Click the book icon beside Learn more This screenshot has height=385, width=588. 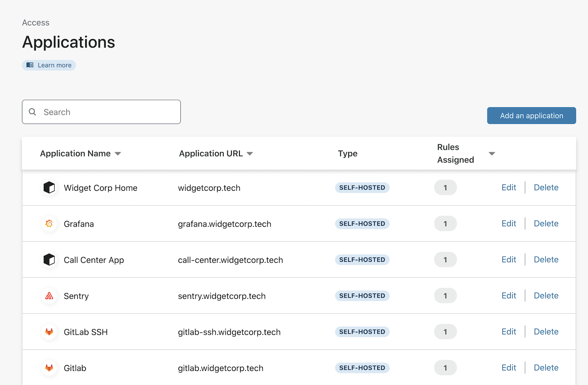30,65
